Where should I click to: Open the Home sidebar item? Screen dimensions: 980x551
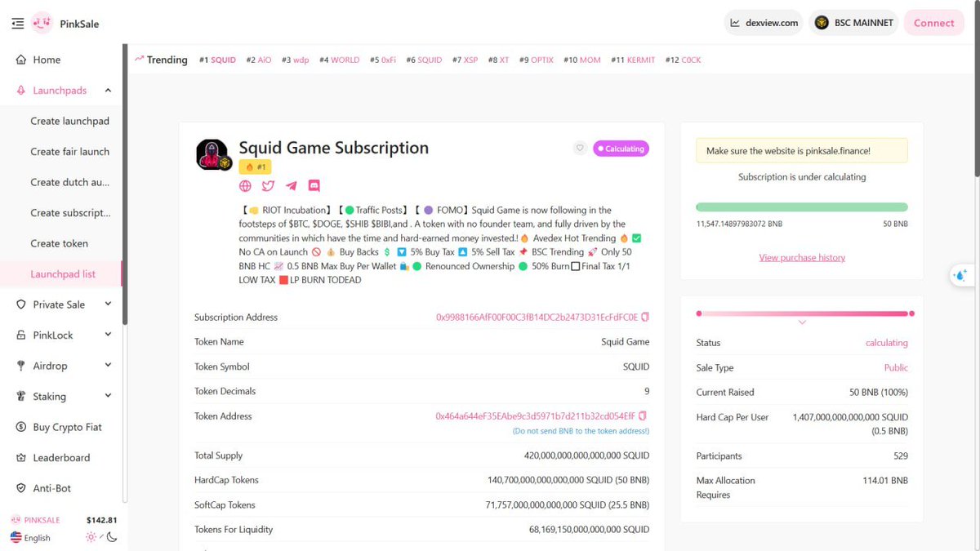click(x=47, y=60)
